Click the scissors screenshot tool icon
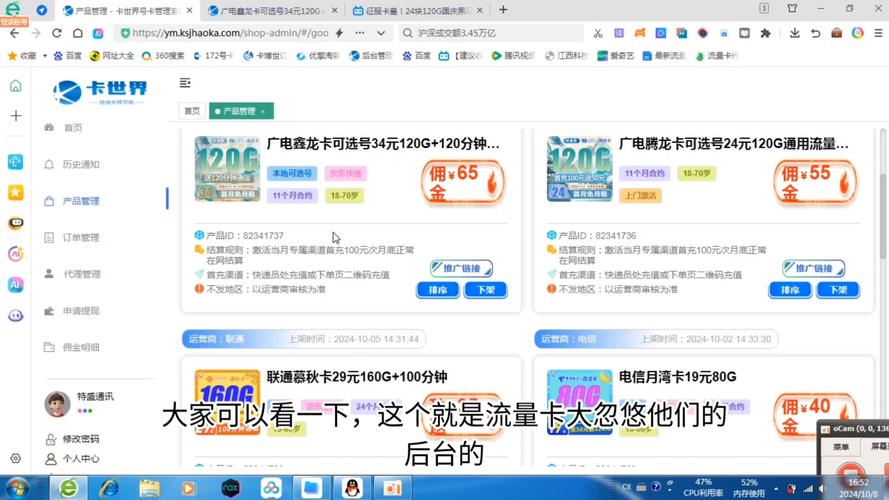Viewport: 889px width, 500px height. [598, 33]
